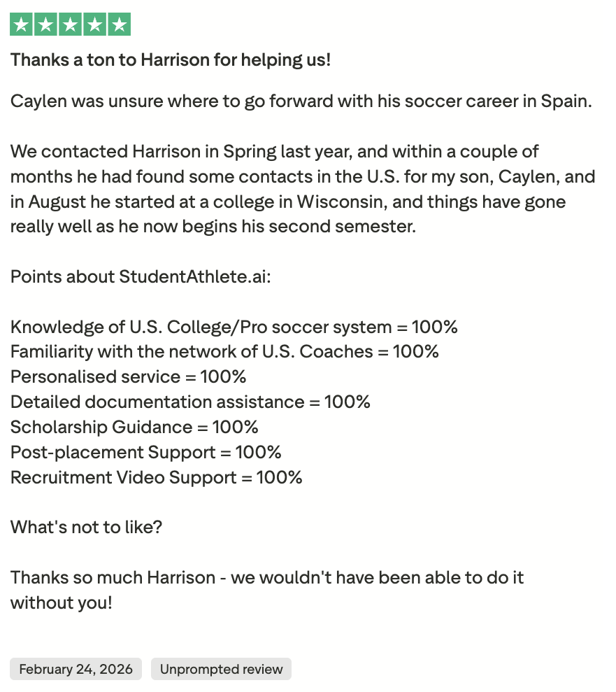This screenshot has width=616, height=692.
Task: Click the 'What's not to like?' text
Action: [x=87, y=528]
